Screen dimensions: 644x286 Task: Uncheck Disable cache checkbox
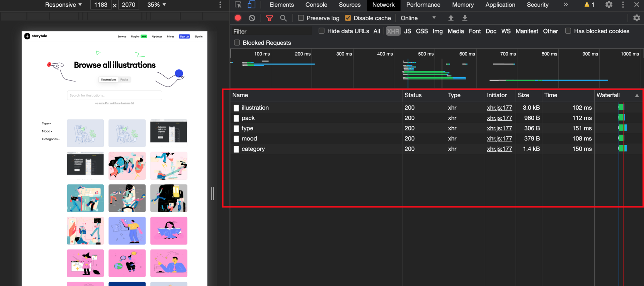(x=348, y=18)
